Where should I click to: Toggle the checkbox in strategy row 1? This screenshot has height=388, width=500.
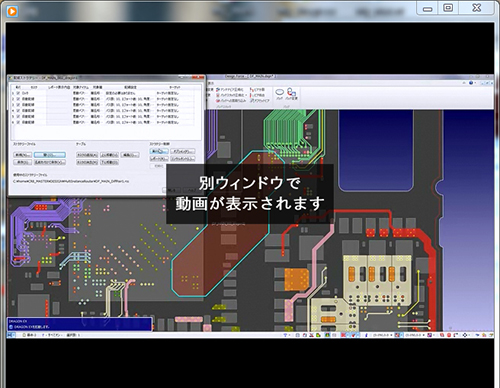pos(18,93)
